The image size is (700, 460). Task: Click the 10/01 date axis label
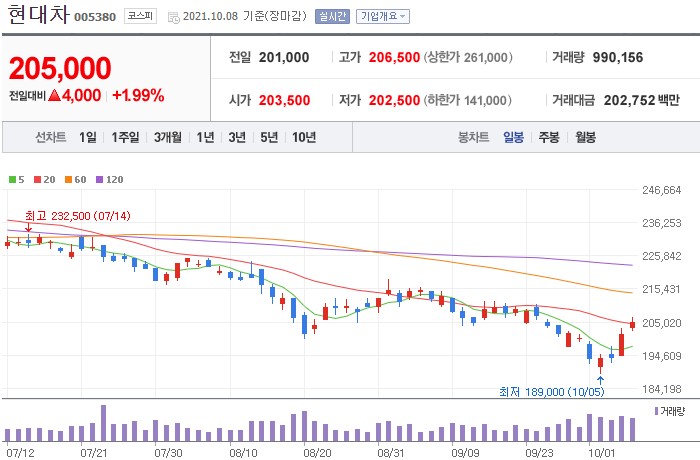[601, 453]
